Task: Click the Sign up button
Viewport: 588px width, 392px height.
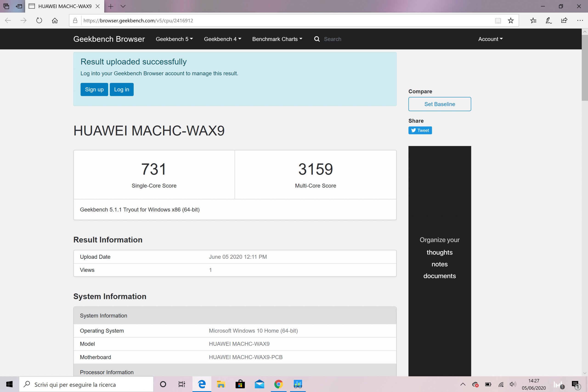Action: [x=94, y=90]
